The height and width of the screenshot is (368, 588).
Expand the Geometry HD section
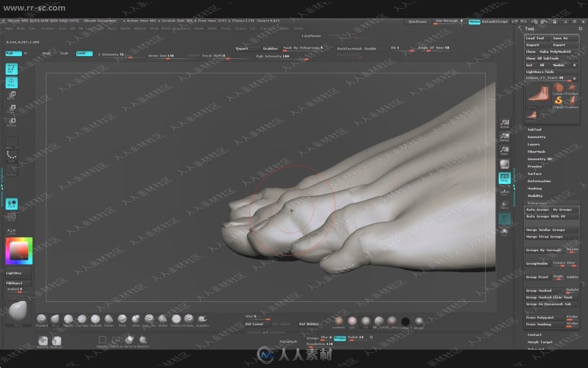[539, 159]
